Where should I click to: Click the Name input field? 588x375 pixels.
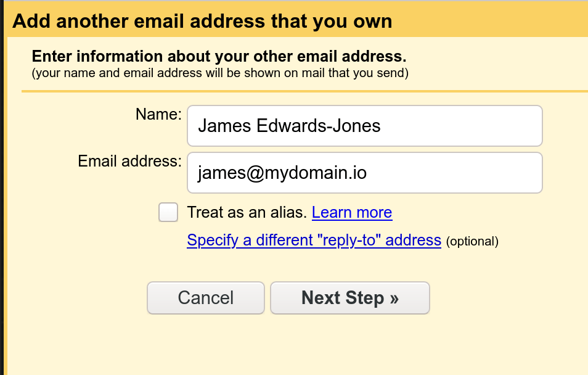click(364, 126)
